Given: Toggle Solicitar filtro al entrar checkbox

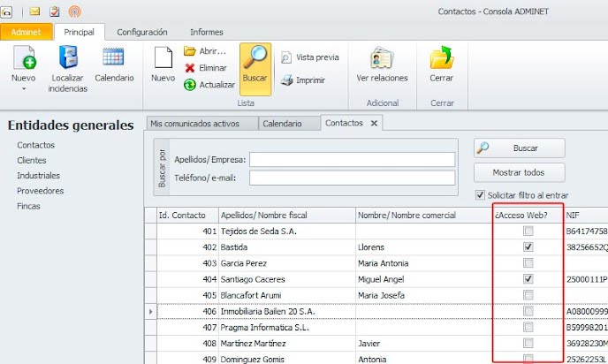Looking at the screenshot, I should (x=480, y=195).
